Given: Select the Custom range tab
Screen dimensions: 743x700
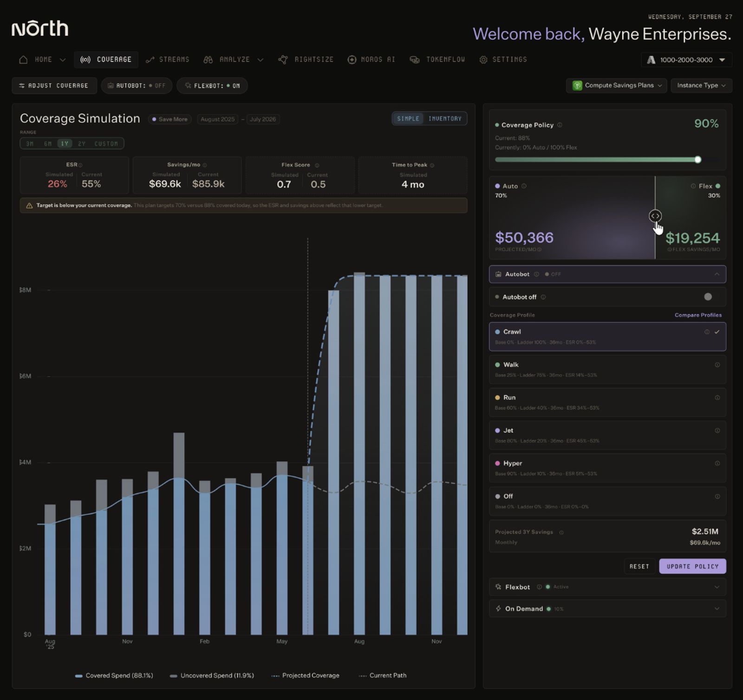Looking at the screenshot, I should pyautogui.click(x=106, y=143).
